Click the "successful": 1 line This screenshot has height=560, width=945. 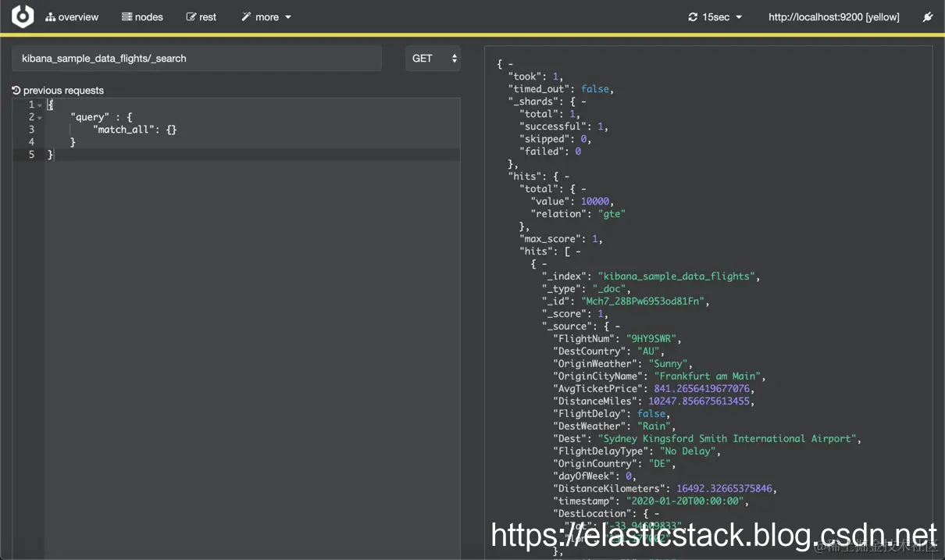pyautogui.click(x=563, y=127)
